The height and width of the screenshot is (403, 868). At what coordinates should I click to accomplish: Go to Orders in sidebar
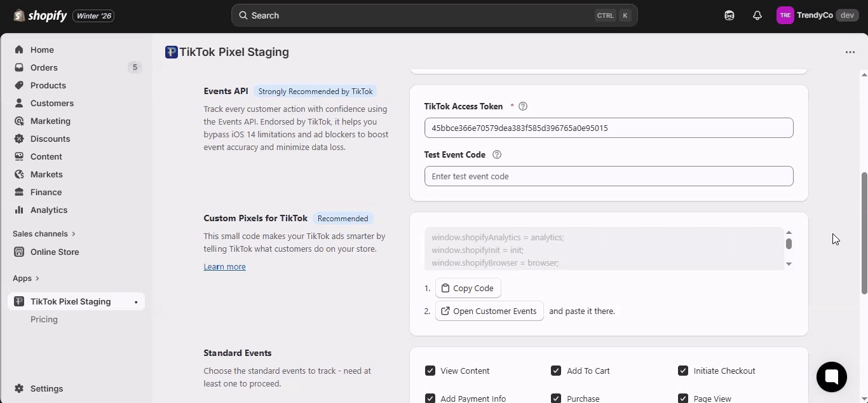click(x=44, y=67)
